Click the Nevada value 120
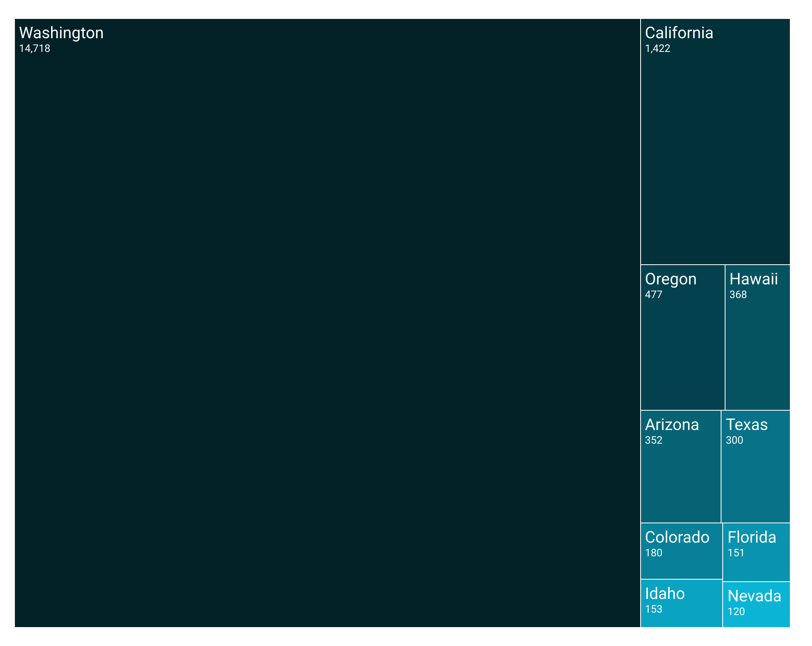 (x=736, y=612)
